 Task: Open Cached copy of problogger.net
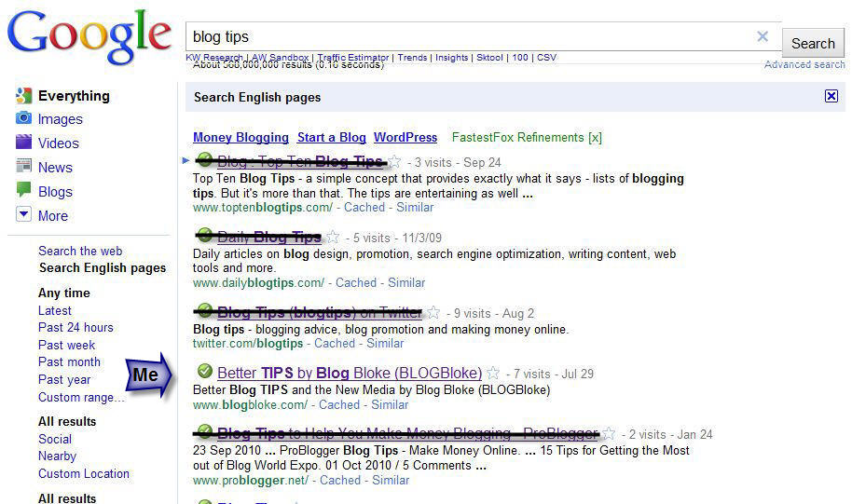coord(340,480)
